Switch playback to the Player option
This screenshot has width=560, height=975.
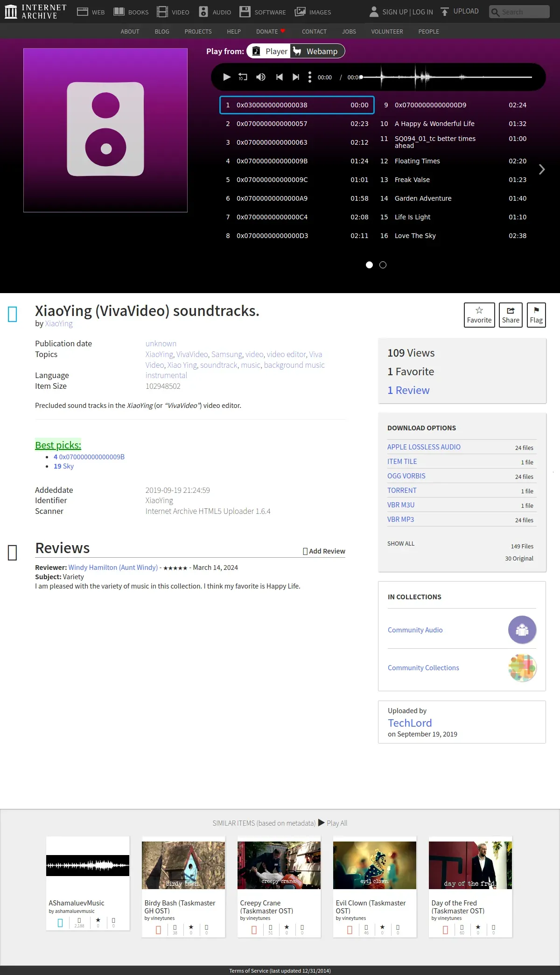pyautogui.click(x=269, y=51)
